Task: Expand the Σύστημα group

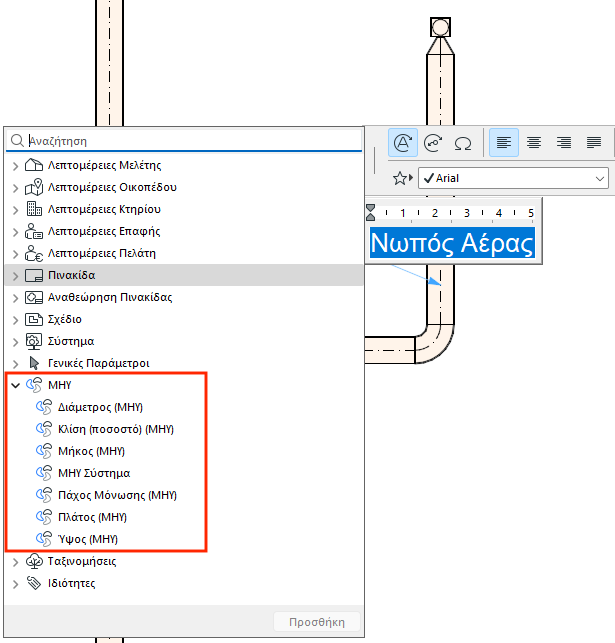Action: (16, 342)
